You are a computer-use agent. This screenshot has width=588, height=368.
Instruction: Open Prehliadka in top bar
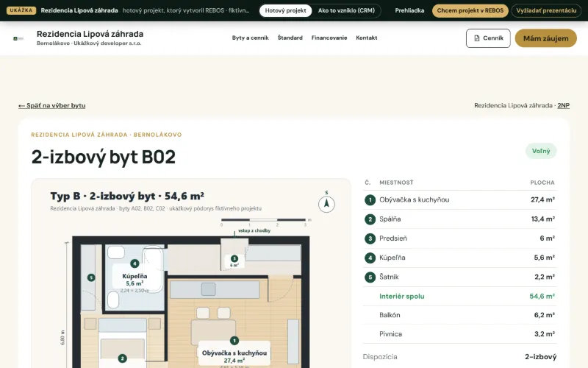[x=409, y=10]
